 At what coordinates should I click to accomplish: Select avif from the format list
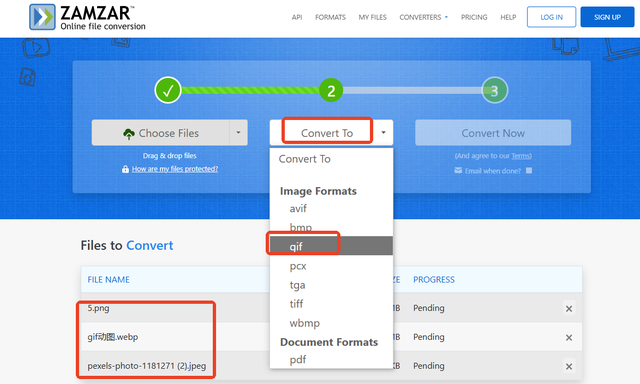click(331, 209)
